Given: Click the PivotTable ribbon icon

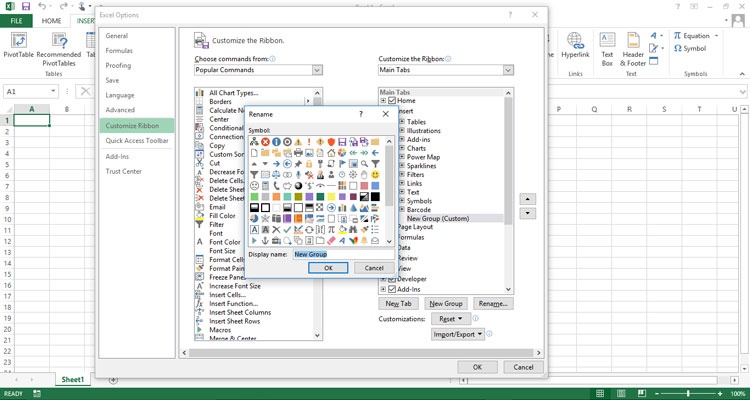Looking at the screenshot, I should click(x=19, y=40).
